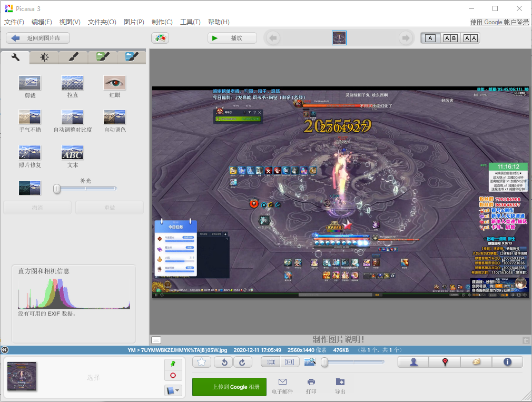This screenshot has height=402, width=532.
Task: Select the thumbnail in the photo tray
Action: click(x=22, y=376)
